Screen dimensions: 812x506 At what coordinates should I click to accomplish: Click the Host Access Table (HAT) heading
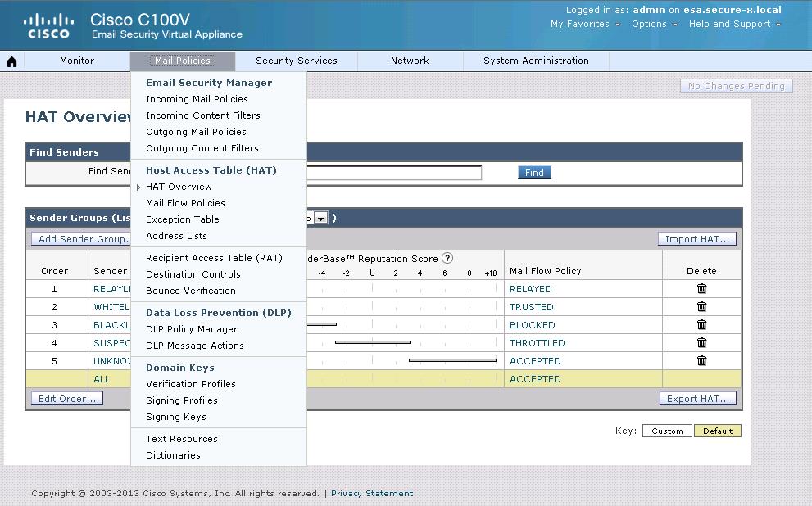[x=211, y=170]
